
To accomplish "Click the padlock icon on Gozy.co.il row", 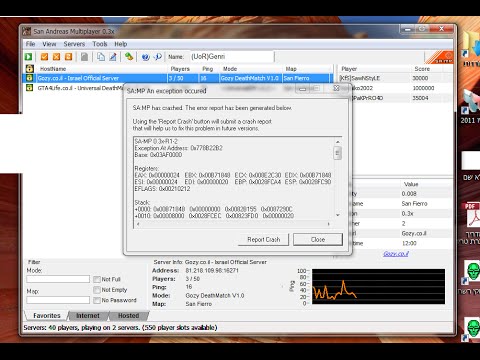I will tap(30, 78).
